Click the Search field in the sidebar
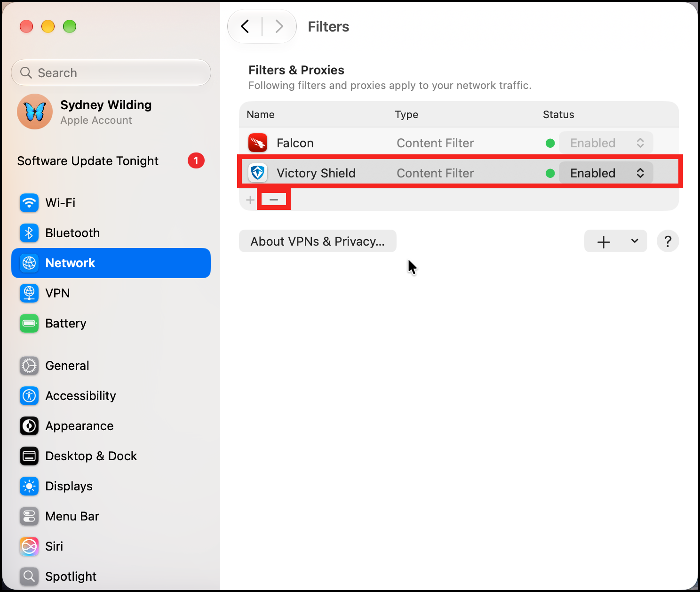The width and height of the screenshot is (700, 592). (x=111, y=72)
